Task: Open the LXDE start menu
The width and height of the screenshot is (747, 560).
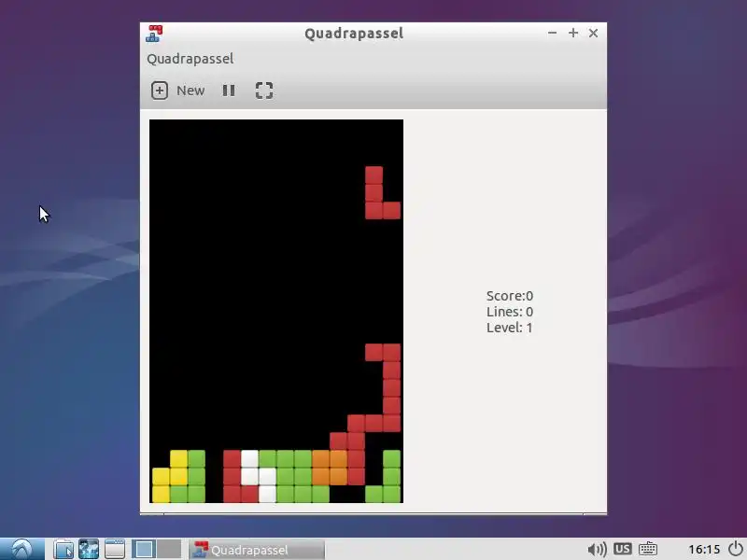Action: pos(21,549)
